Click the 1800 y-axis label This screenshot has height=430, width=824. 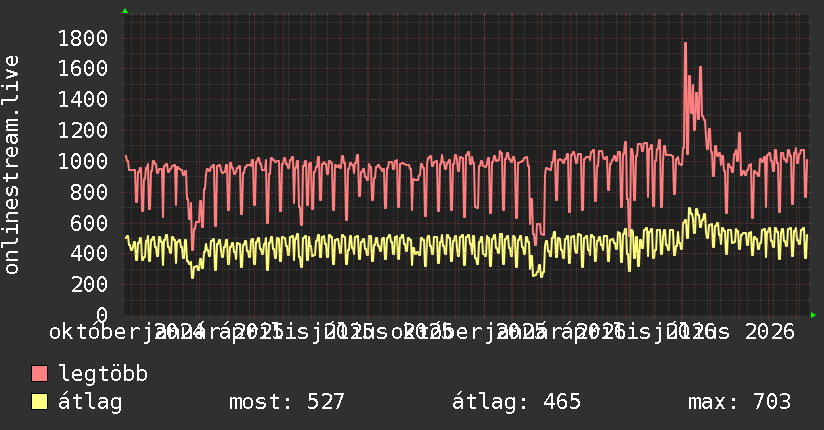point(83,38)
